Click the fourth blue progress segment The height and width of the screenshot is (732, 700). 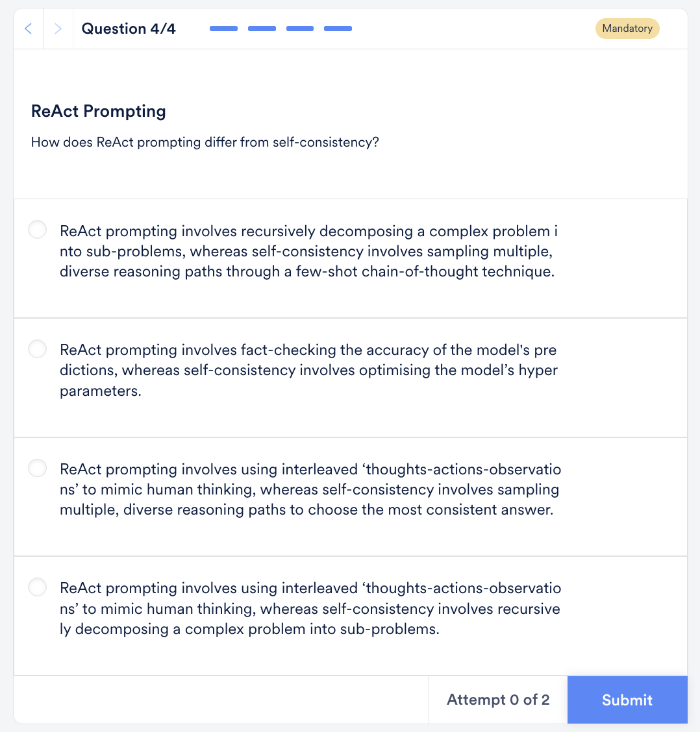[x=338, y=29]
